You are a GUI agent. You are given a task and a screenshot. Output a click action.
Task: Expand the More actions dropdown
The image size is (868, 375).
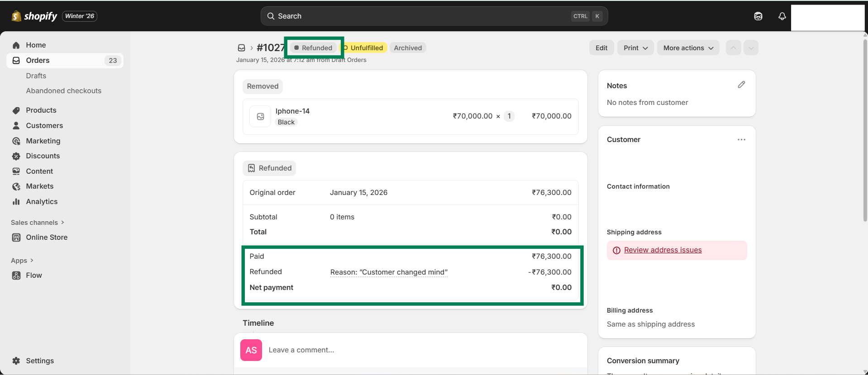(688, 48)
